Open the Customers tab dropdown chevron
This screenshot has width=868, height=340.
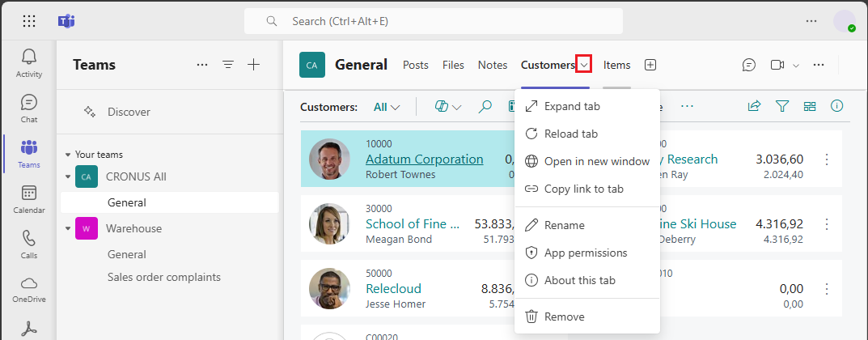(584, 65)
